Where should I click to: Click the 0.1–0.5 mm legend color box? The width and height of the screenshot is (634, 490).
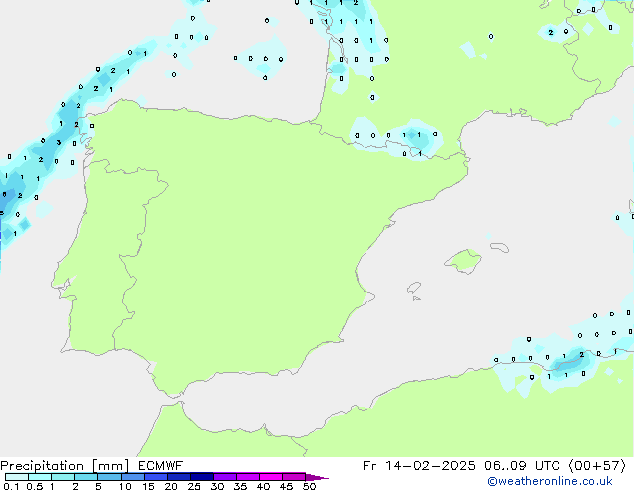click(17, 477)
